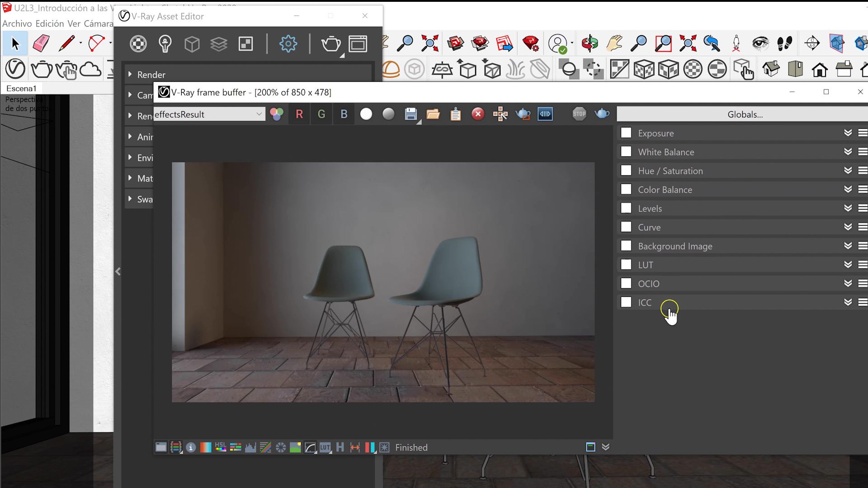Viewport: 868px width, 488px height.
Task: Collapse Asset Editor panel left arrow
Action: coord(118,272)
